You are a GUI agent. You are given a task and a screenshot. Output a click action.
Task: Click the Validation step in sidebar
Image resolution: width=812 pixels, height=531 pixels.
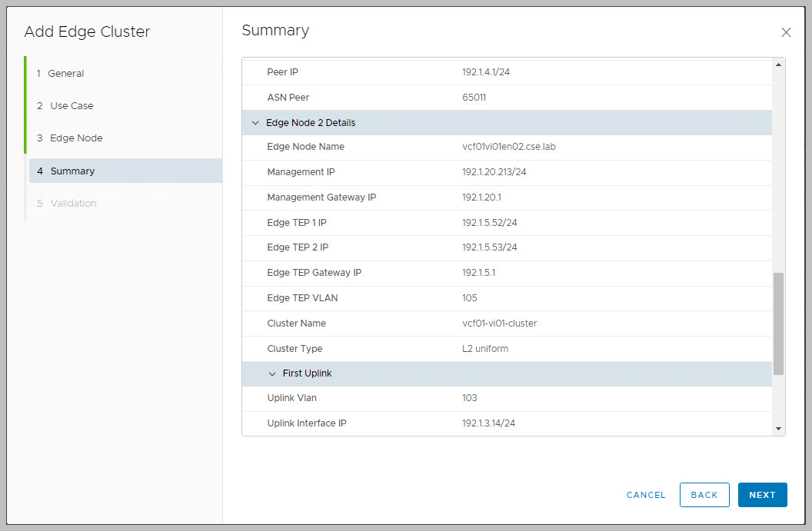(73, 204)
